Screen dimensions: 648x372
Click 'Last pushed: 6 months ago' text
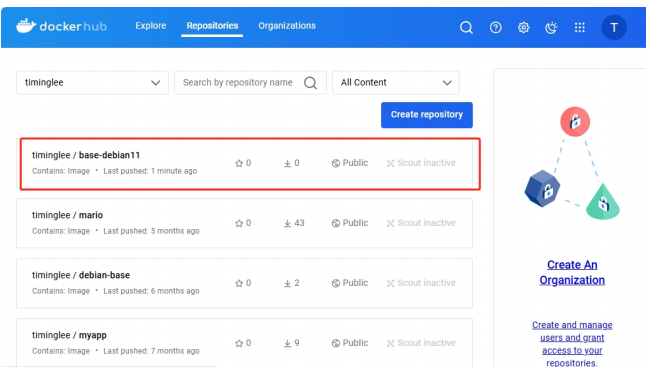pos(151,291)
